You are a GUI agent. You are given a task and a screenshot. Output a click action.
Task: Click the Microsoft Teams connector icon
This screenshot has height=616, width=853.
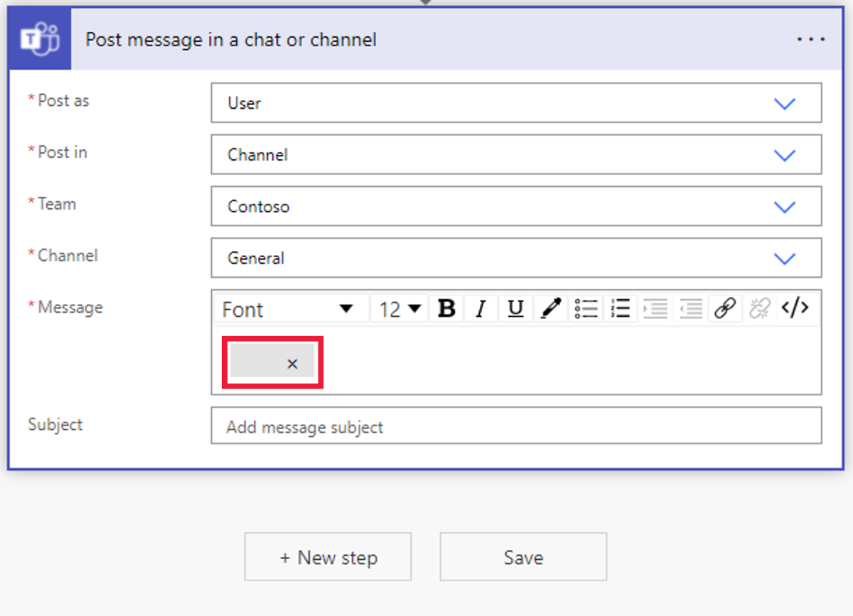[40, 40]
